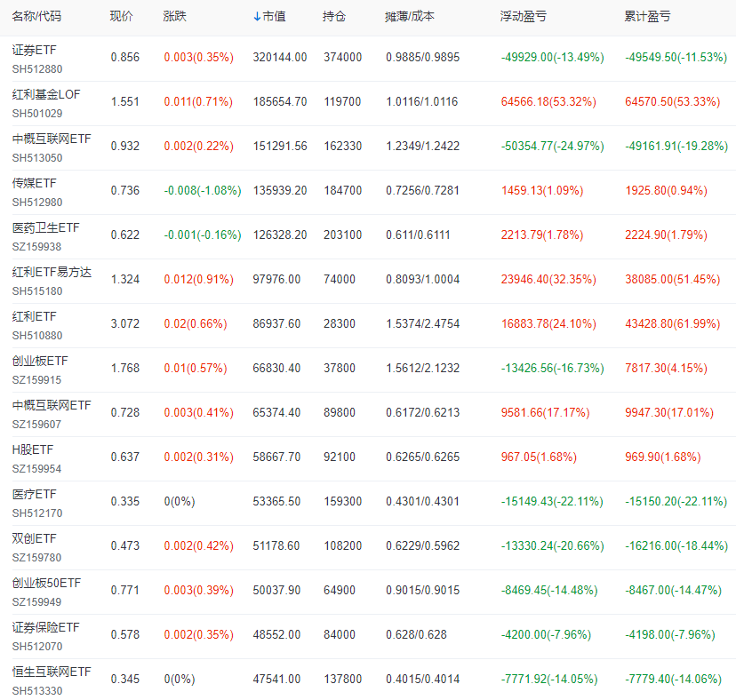Select holding quantity 84000
Image resolution: width=736 pixels, height=700 pixels.
click(340, 635)
